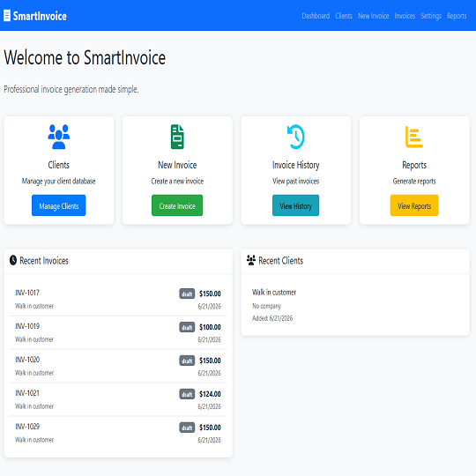Screen dimensions: 476x476
Task: Click the $150.00 amount of INV-1029
Action: tap(210, 428)
